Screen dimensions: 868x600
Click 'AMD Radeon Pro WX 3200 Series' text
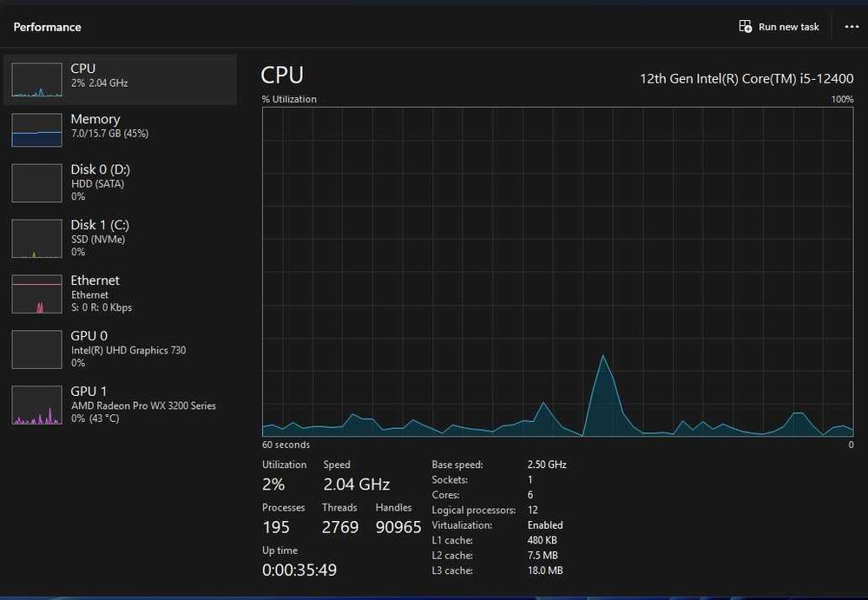tap(143, 405)
